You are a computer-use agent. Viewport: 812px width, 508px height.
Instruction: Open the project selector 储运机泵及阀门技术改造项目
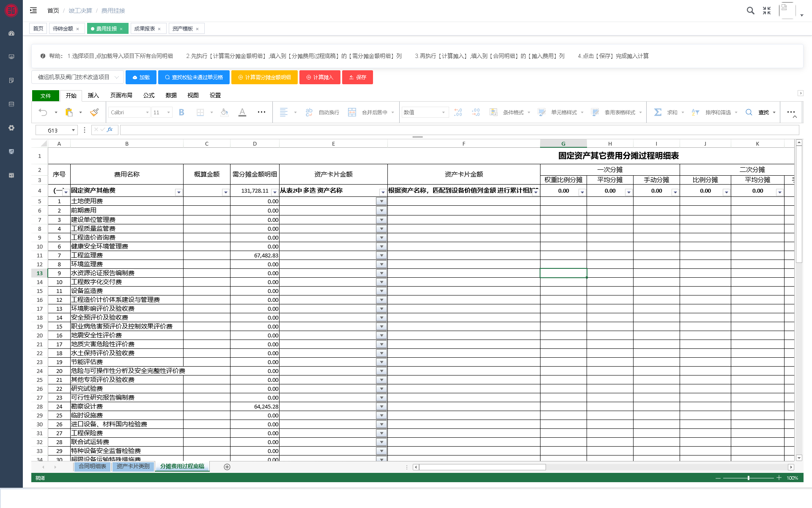point(77,77)
